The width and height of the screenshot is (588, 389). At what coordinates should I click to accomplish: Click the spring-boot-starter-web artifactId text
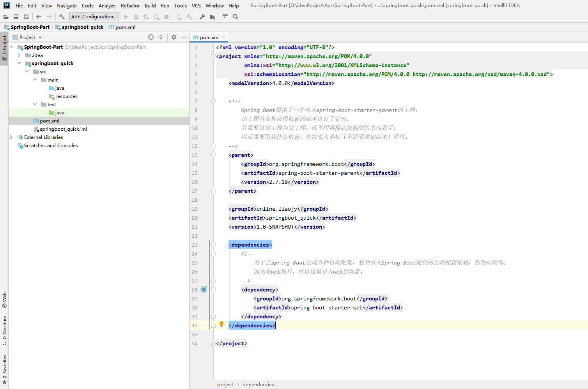[327, 307]
